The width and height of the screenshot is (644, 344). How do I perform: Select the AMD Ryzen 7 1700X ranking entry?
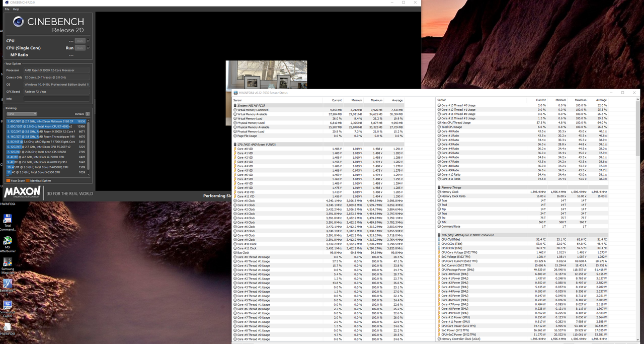pyautogui.click(x=47, y=142)
